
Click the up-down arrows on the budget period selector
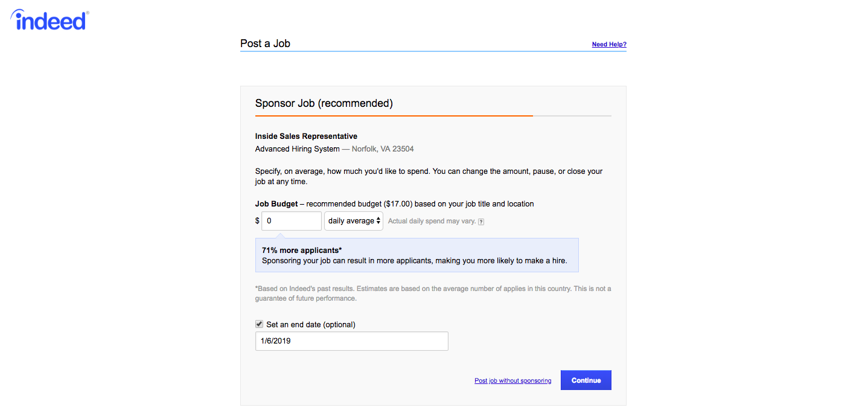(378, 221)
